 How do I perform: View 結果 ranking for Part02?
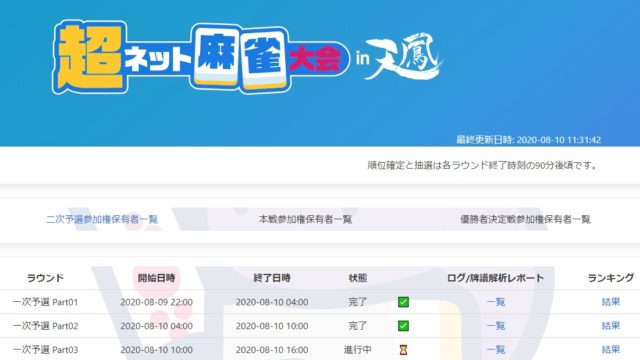[611, 326]
